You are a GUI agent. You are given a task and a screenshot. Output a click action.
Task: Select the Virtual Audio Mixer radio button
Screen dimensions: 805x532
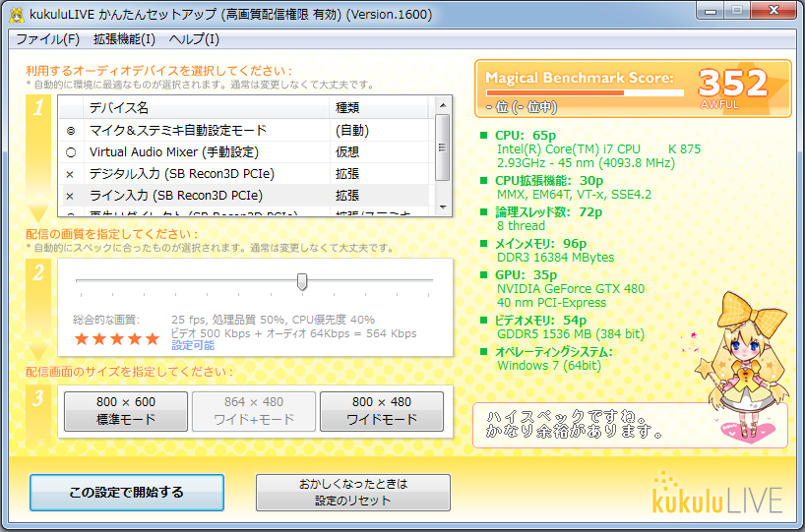coord(71,152)
